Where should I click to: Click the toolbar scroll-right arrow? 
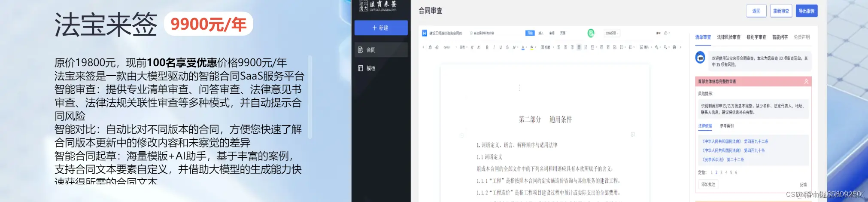680,47
